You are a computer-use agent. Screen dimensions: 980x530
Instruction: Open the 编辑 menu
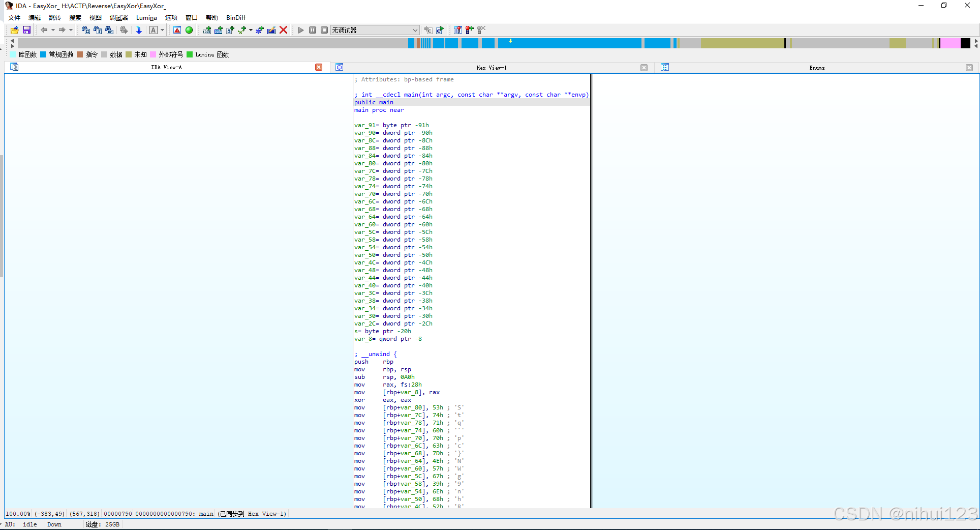tap(35, 17)
